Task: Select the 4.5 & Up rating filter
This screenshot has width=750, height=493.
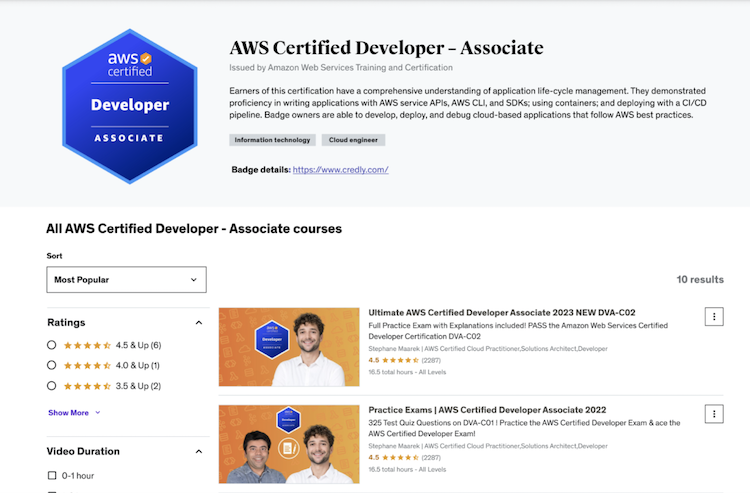Action: click(x=52, y=345)
